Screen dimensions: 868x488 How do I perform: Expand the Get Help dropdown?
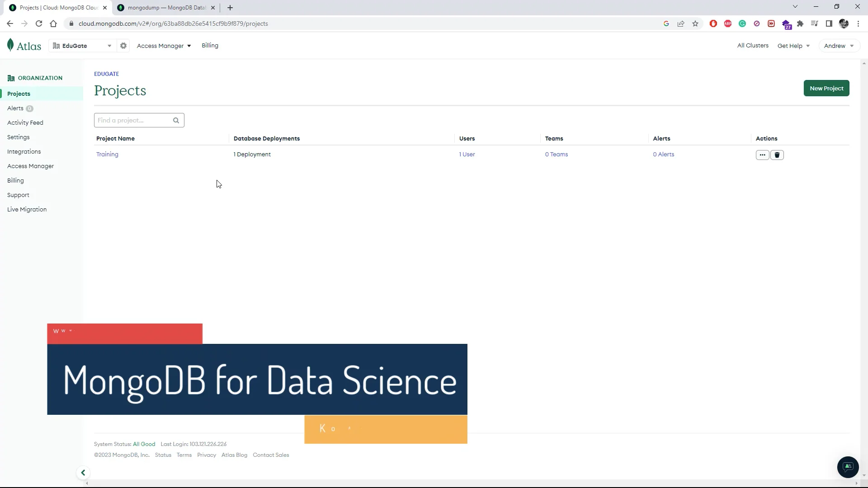[793, 46]
